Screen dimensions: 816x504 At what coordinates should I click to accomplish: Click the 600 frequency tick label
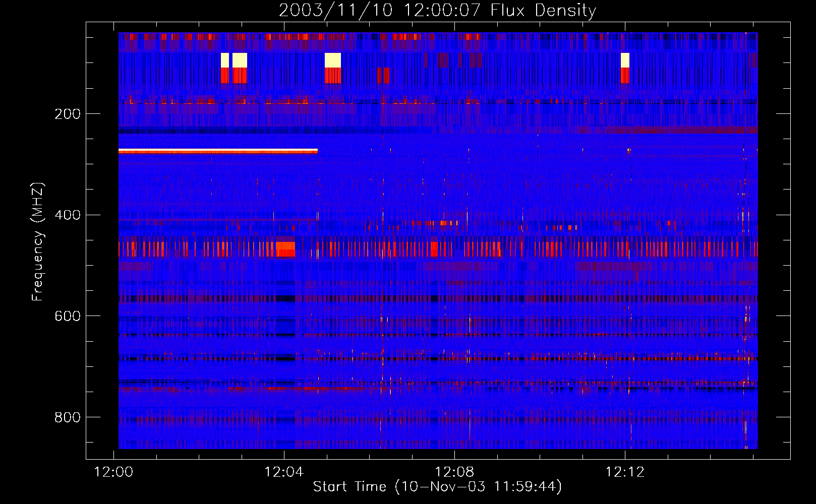pos(68,316)
